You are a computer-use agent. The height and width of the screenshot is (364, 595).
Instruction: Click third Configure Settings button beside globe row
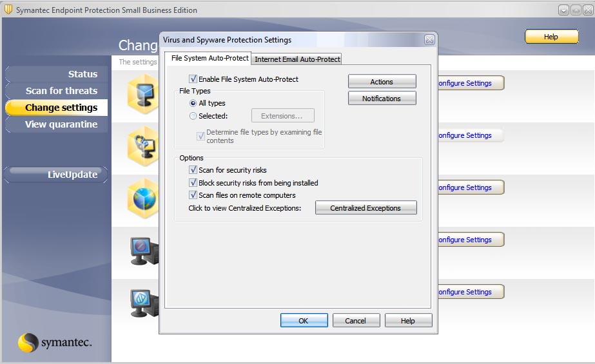471,187
